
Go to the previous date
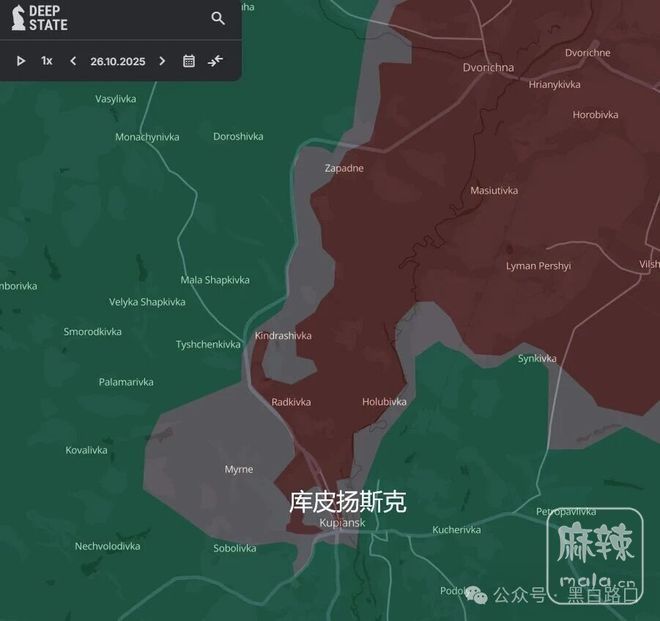point(73,61)
